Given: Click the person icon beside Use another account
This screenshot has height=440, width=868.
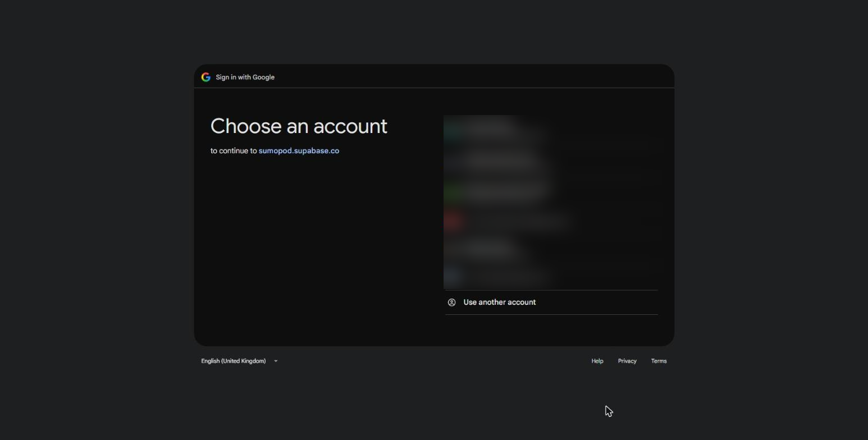Looking at the screenshot, I should [x=451, y=302].
